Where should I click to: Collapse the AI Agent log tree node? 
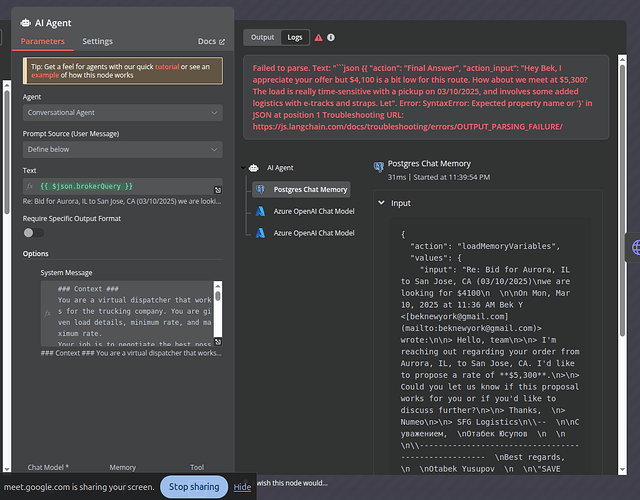242,168
